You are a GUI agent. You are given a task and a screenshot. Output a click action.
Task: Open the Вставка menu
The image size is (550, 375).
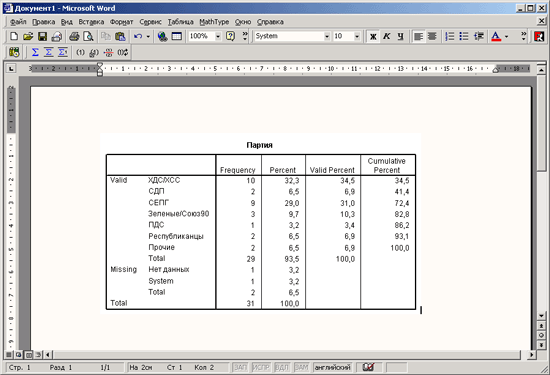(x=91, y=22)
